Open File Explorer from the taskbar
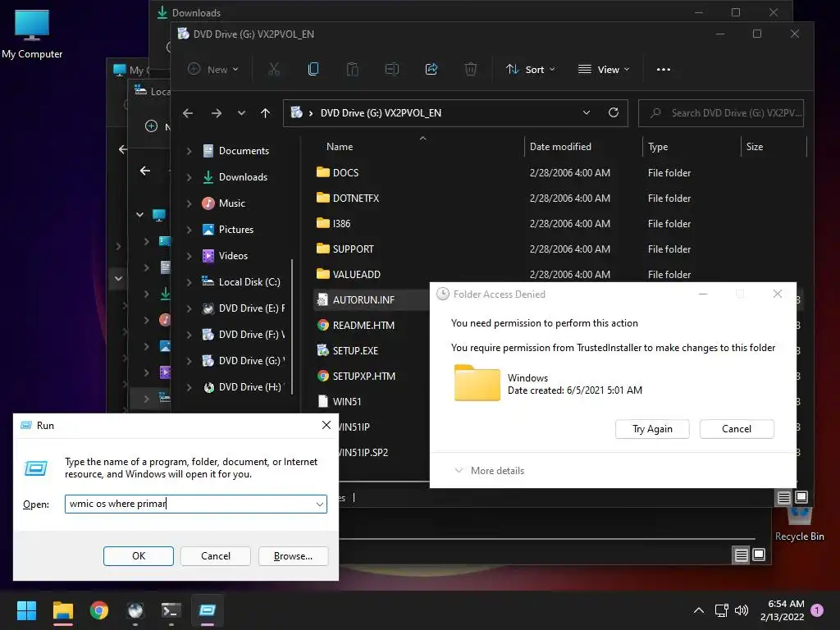The image size is (840, 630). pyautogui.click(x=62, y=610)
